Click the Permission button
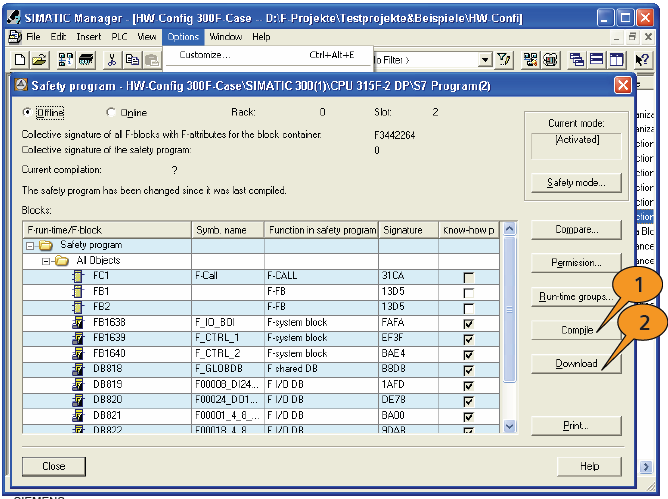Screen dimensions: 668x499 click(576, 263)
